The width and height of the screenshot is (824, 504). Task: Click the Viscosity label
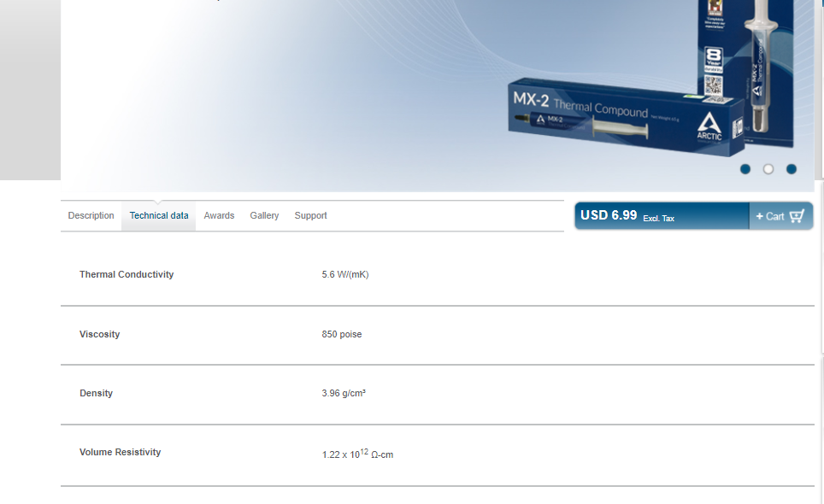(x=99, y=334)
